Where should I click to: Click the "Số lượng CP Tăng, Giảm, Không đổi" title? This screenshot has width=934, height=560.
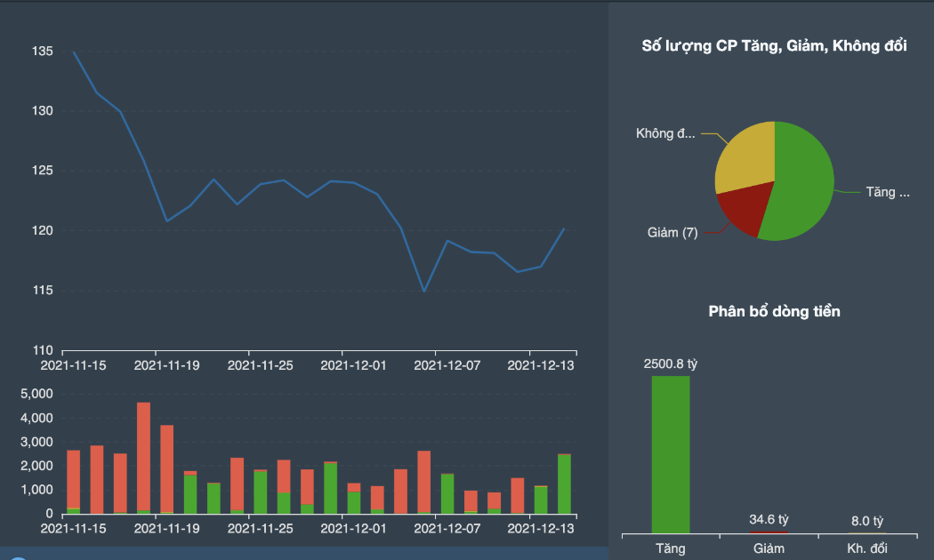(x=774, y=46)
